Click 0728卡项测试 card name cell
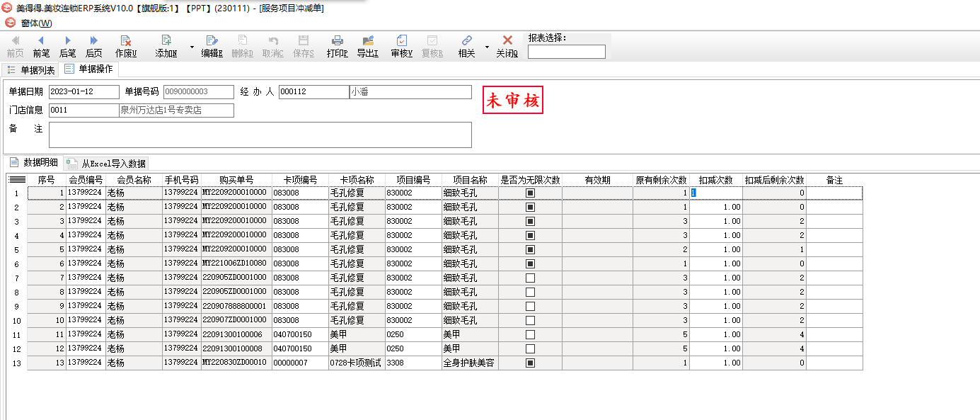This screenshot has width=980, height=420. click(x=357, y=363)
